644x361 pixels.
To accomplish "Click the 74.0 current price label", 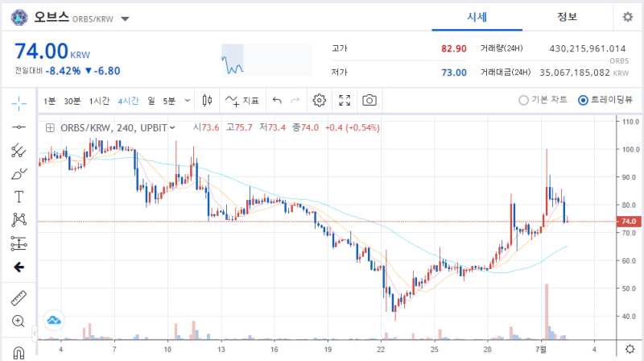I will click(x=629, y=222).
